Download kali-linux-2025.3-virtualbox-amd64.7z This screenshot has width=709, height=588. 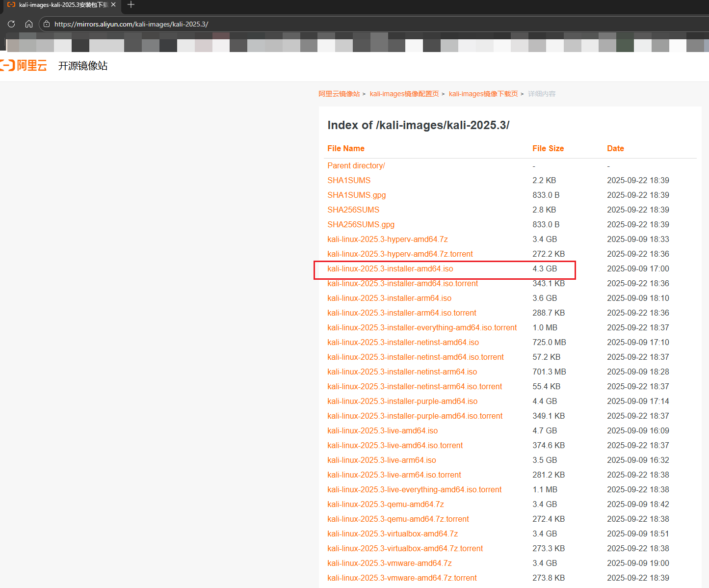pos(393,534)
